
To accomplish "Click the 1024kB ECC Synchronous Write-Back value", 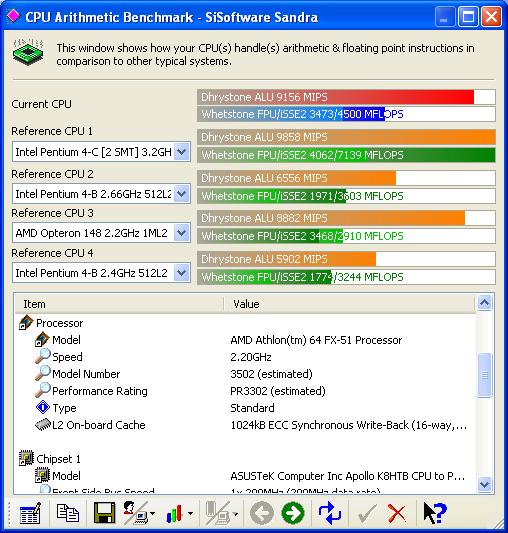I will click(349, 425).
